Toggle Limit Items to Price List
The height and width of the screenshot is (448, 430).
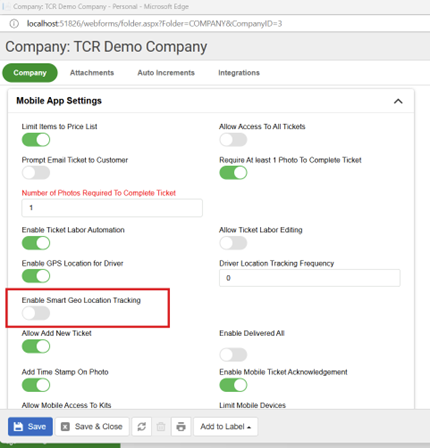[x=36, y=140]
